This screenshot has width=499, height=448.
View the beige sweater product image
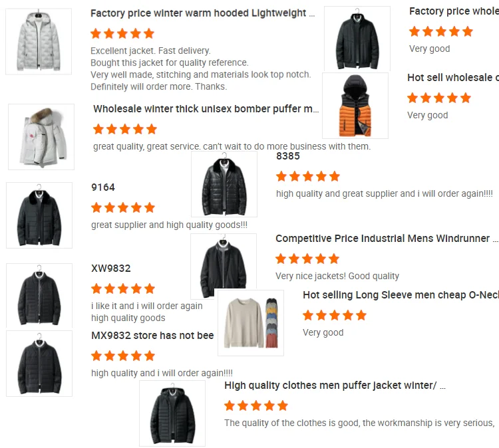[x=251, y=323]
